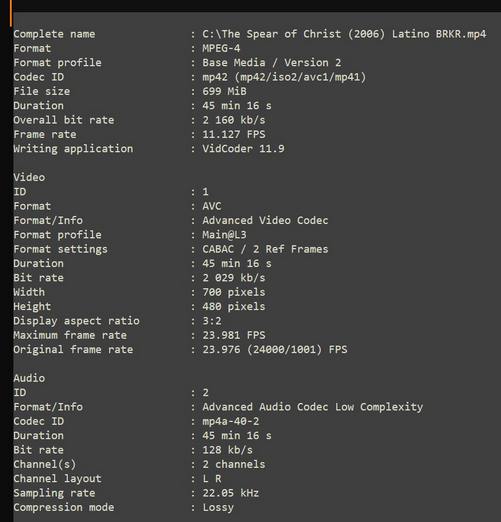Click the File size value 699 MiB
The width and height of the screenshot is (501, 522).
[x=224, y=91]
